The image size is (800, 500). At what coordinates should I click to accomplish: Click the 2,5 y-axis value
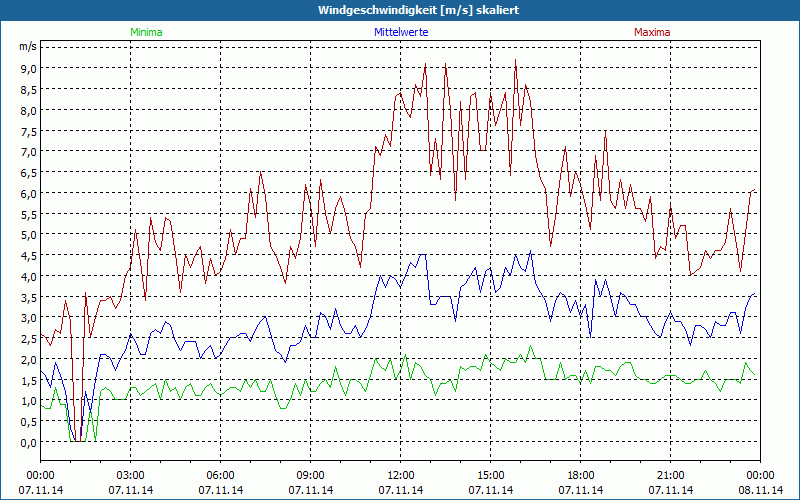pyautogui.click(x=29, y=339)
